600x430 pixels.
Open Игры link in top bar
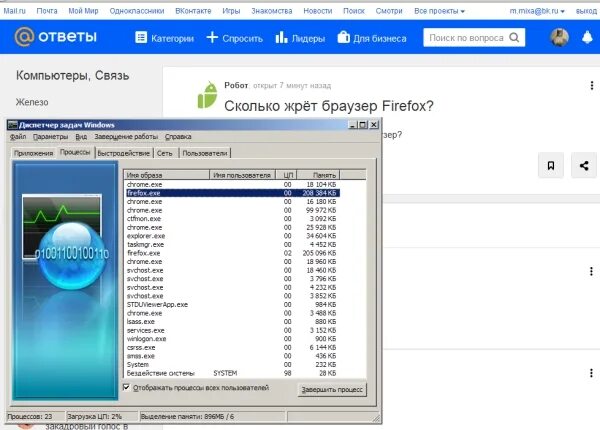pos(231,11)
